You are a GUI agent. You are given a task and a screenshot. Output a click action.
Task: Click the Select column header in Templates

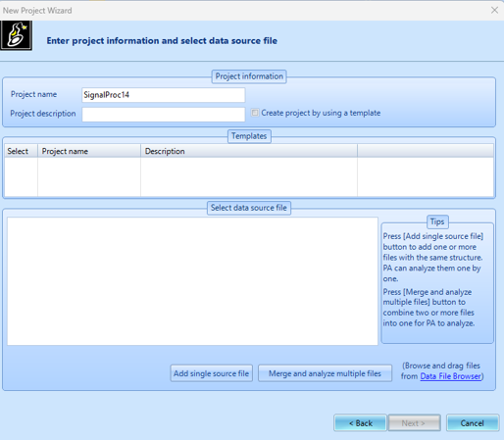pos(21,151)
